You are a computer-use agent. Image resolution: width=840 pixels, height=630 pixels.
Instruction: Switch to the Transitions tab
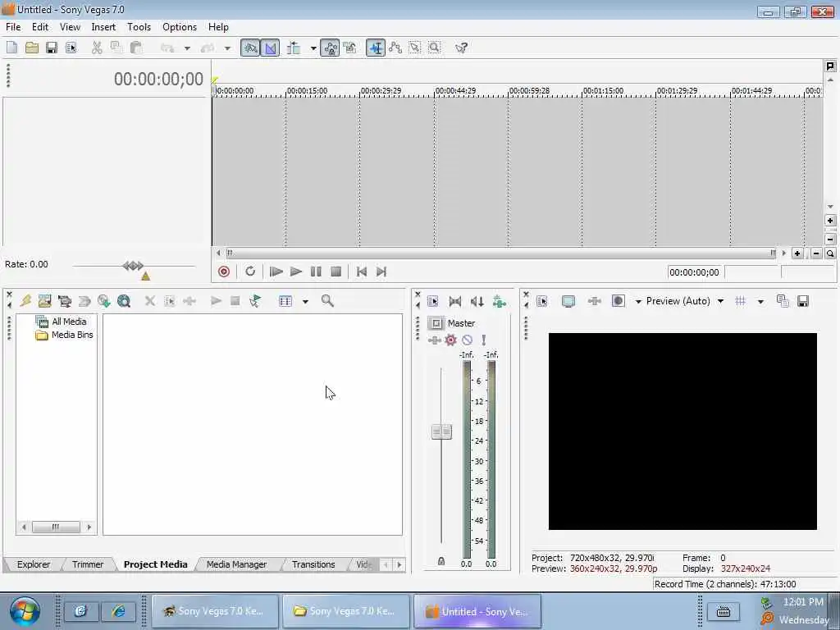pos(313,564)
